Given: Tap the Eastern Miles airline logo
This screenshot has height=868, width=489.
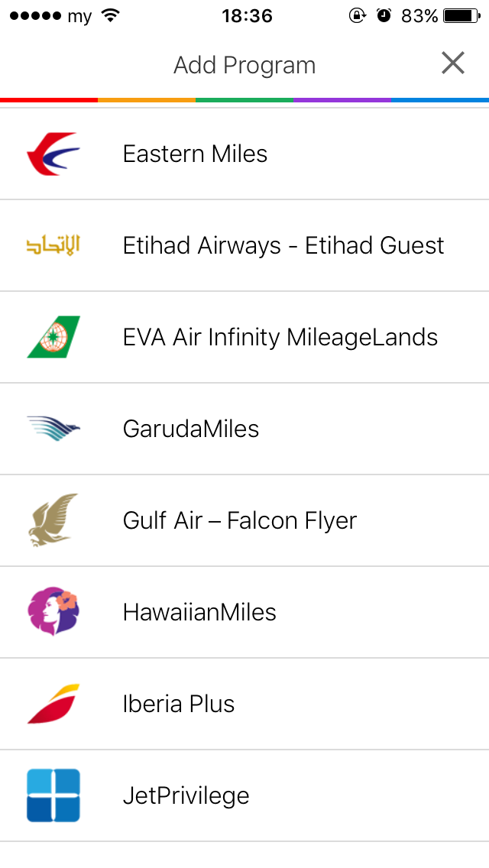Looking at the screenshot, I should coord(53,154).
